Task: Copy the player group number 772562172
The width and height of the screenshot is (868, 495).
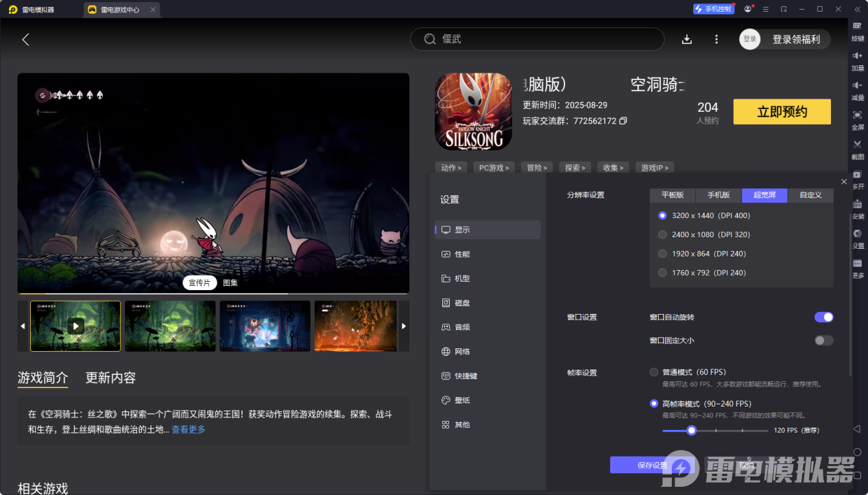Action: coord(623,121)
